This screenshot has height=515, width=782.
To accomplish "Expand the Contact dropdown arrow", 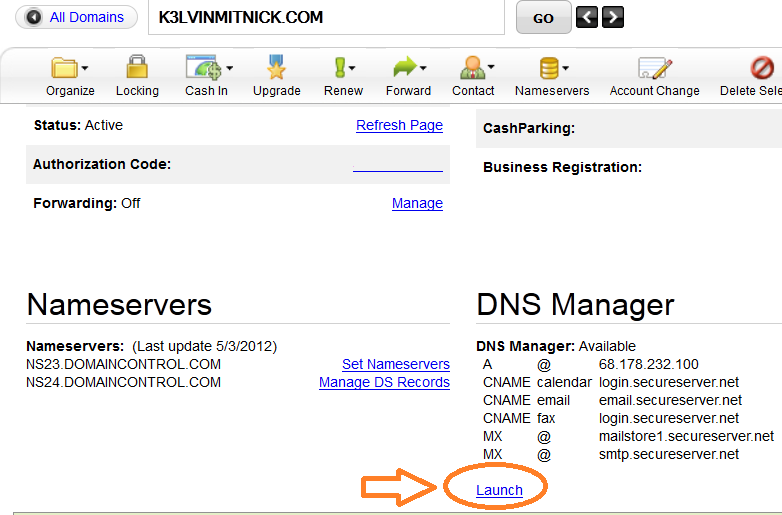I will click(x=491, y=66).
